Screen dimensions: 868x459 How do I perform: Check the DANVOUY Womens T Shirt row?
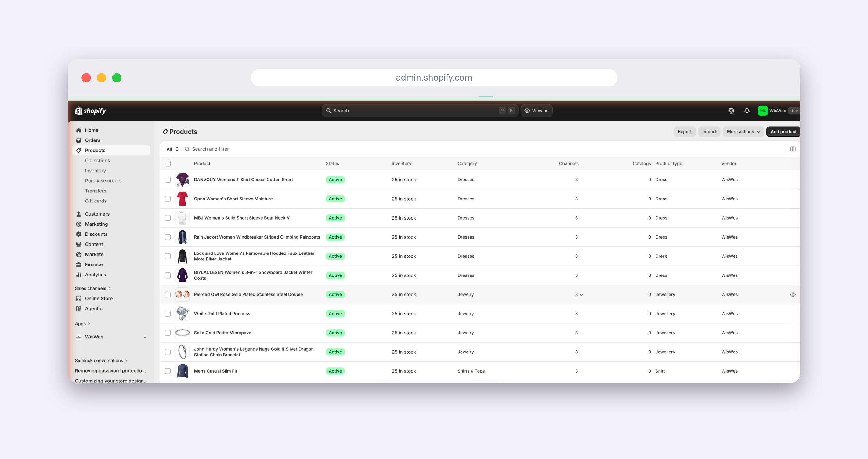tap(168, 180)
